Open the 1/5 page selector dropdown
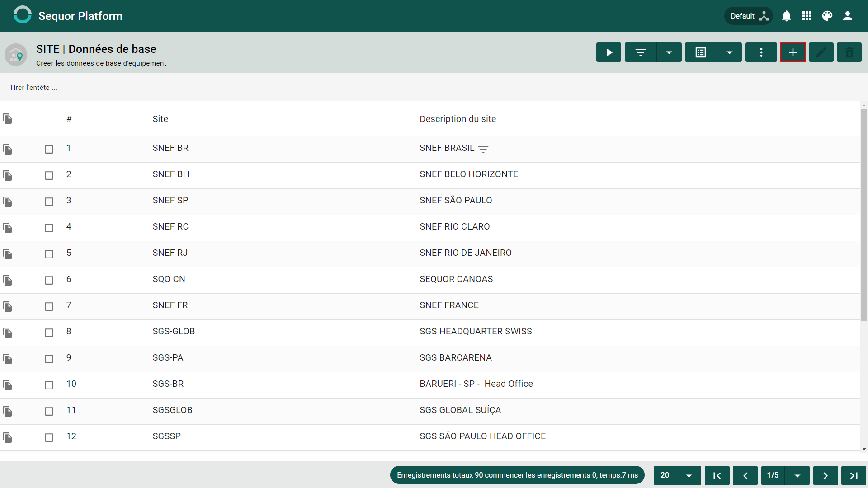The height and width of the screenshot is (488, 868). 797,475
